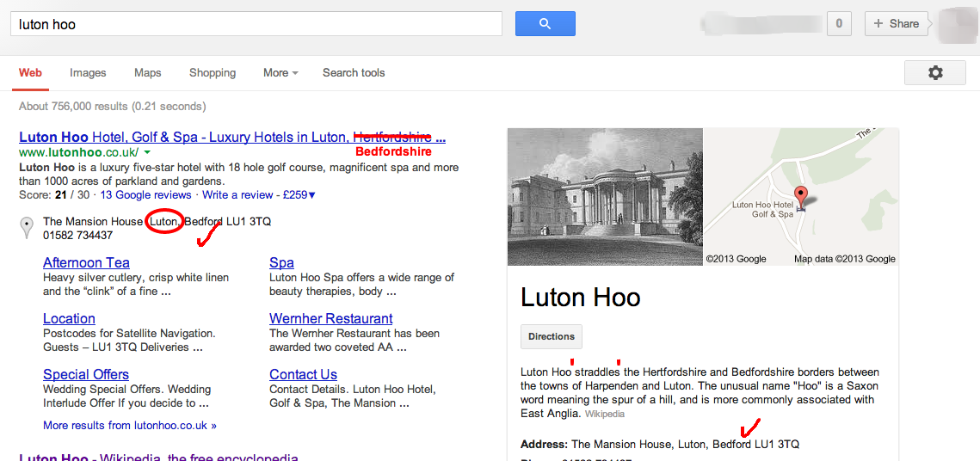Switch to the Images tab
Screen dimensions: 980x461
(88, 73)
